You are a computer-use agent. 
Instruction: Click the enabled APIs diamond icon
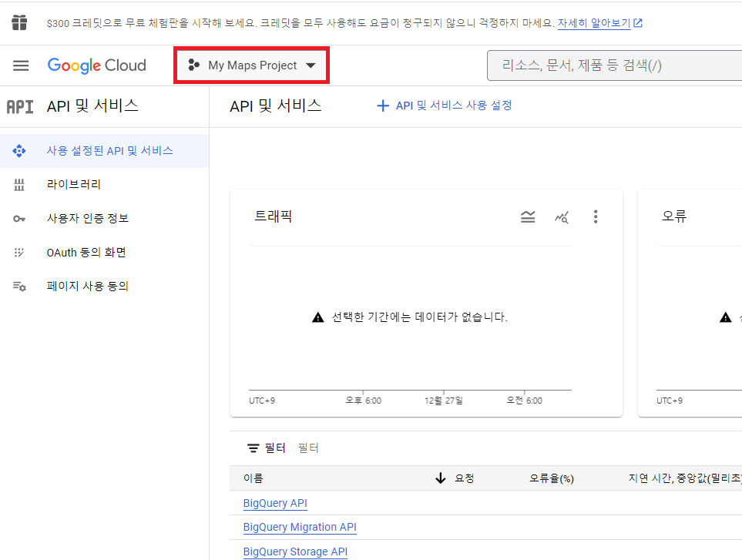tap(19, 151)
